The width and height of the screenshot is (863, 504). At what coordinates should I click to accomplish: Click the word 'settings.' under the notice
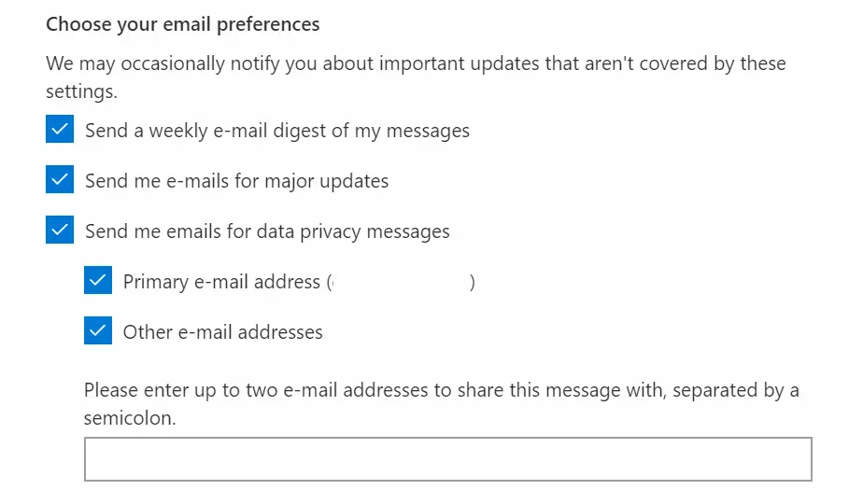(x=84, y=92)
